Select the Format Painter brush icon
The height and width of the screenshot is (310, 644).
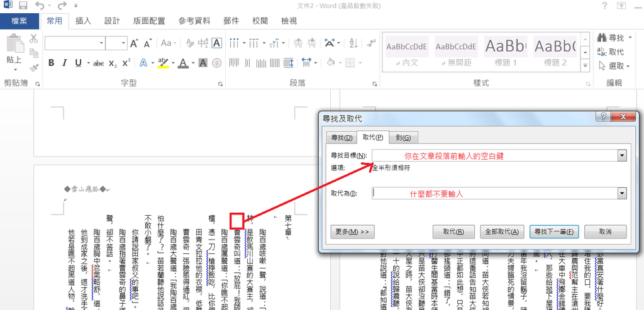point(34,68)
